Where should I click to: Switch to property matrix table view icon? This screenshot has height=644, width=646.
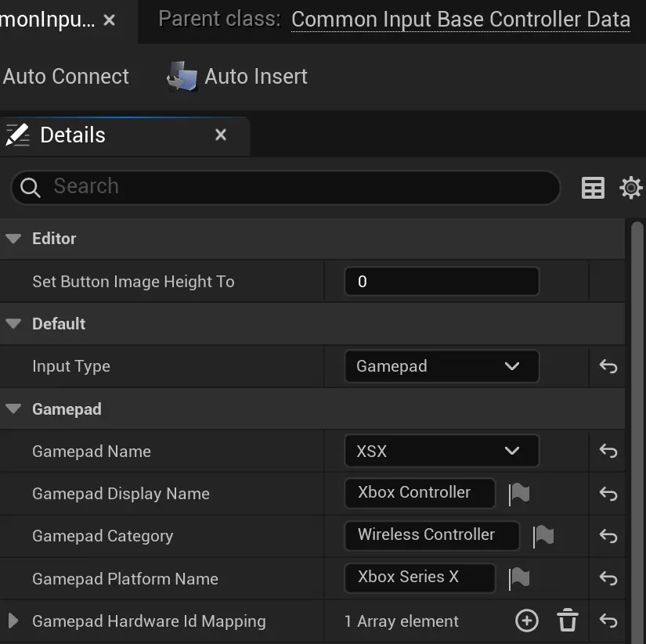coord(593,188)
